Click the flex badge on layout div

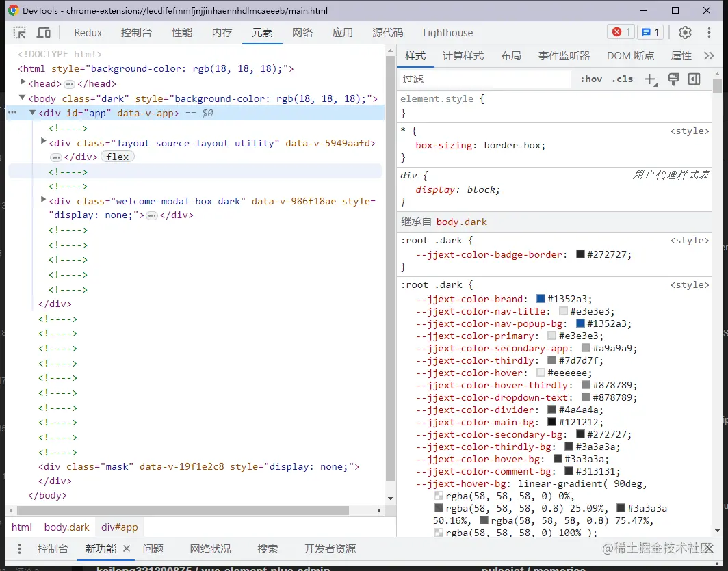point(118,157)
